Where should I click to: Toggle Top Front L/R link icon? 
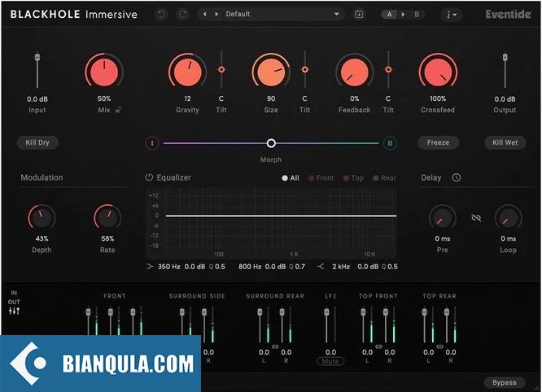378,346
